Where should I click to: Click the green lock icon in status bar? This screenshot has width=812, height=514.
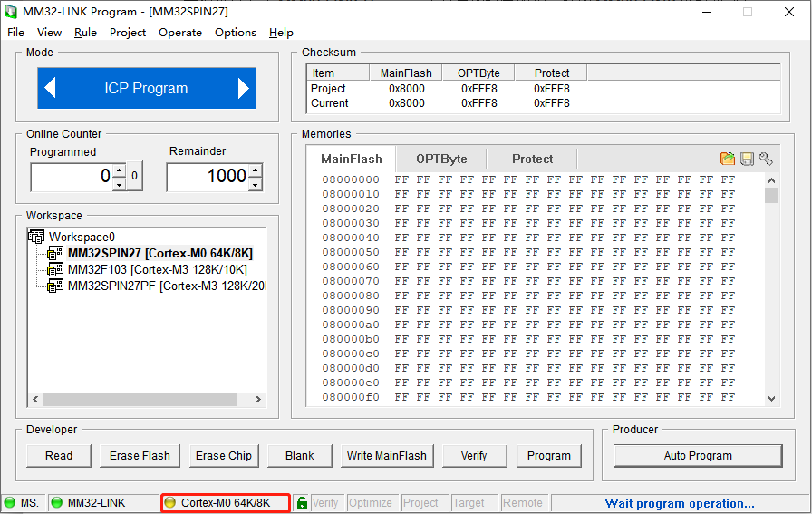[x=302, y=502]
